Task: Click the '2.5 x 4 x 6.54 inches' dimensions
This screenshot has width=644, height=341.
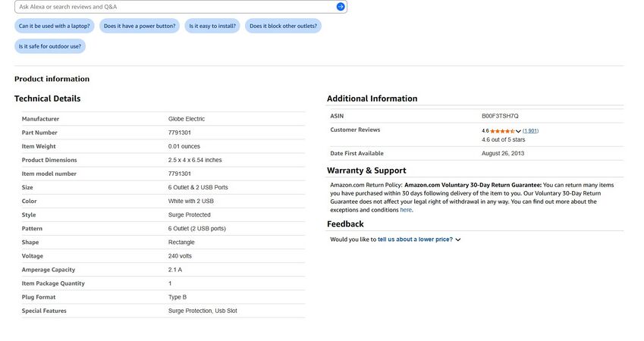Action: (x=195, y=160)
